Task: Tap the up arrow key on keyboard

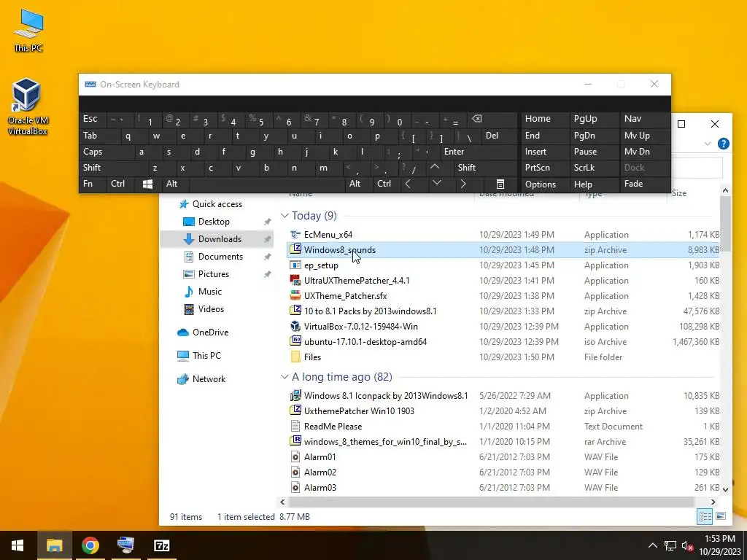Action: [435, 168]
